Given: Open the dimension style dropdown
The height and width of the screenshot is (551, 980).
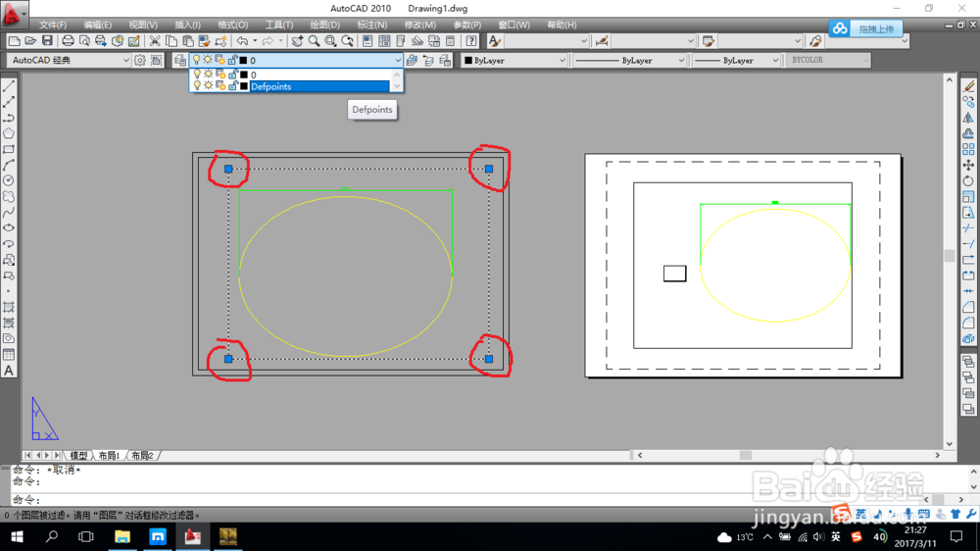Looking at the screenshot, I should coord(691,41).
